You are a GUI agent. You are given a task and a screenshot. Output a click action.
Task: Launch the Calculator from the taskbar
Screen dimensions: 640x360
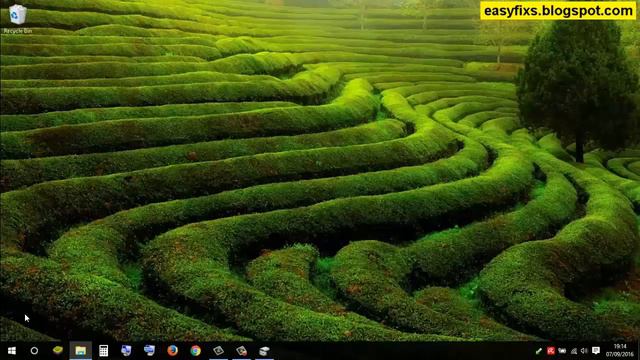point(103,351)
